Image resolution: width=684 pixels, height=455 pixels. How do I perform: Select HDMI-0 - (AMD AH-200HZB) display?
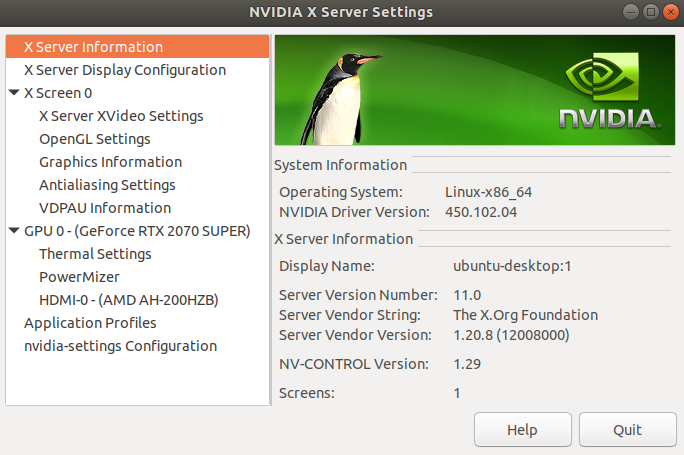(129, 300)
